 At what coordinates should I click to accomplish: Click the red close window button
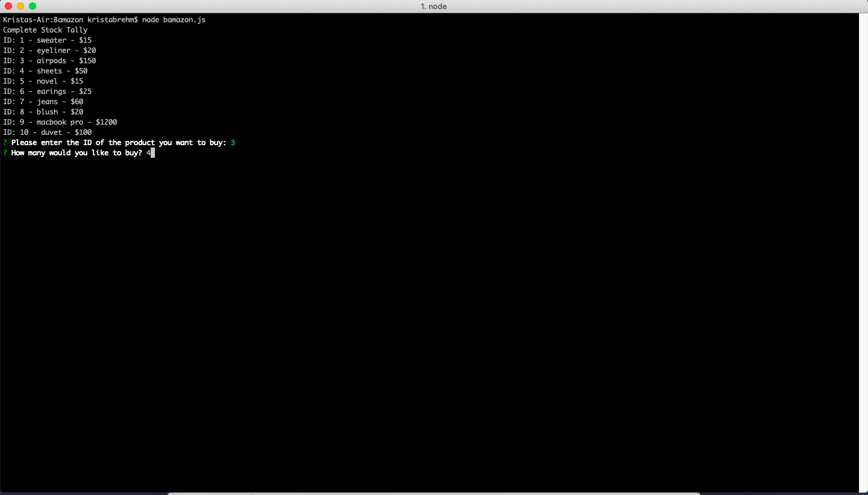click(8, 6)
